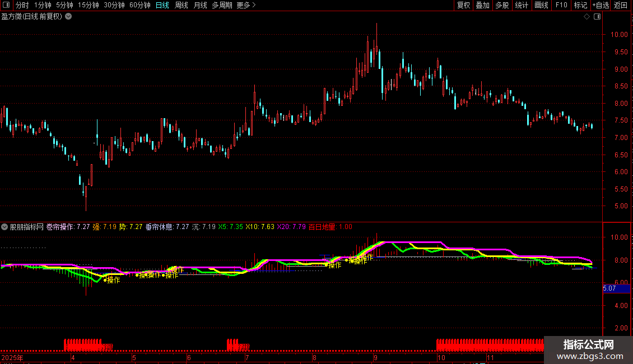Screen dimensions: 633x364
Task: Click the 叠加 overlay button
Action: [482, 5]
